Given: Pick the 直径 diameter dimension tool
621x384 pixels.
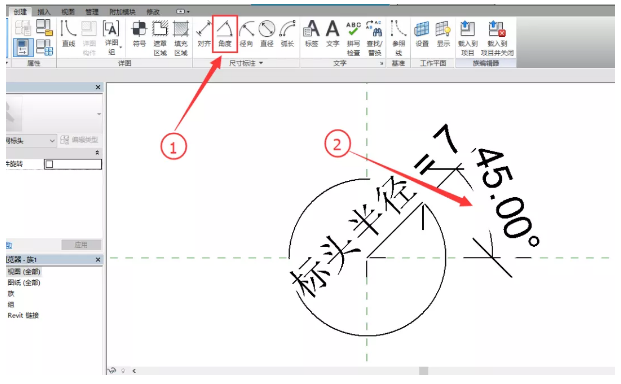Looking at the screenshot, I should coord(267,34).
